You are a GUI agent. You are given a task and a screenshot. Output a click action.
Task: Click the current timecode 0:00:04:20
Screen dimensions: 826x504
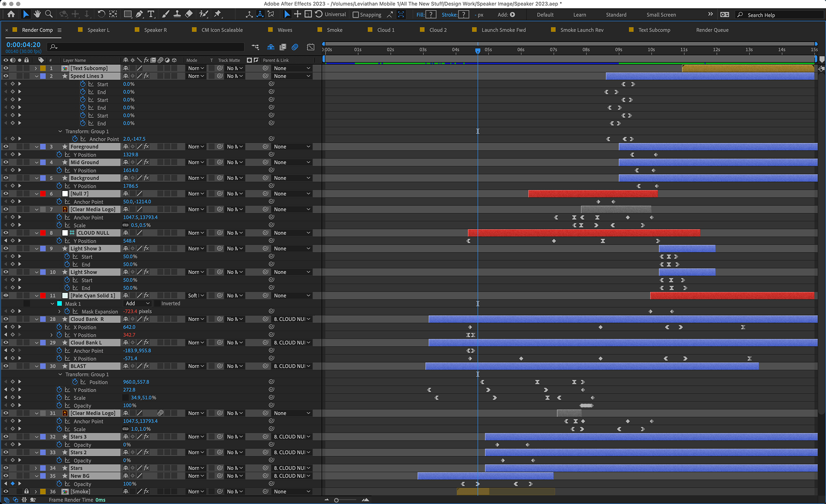point(23,45)
